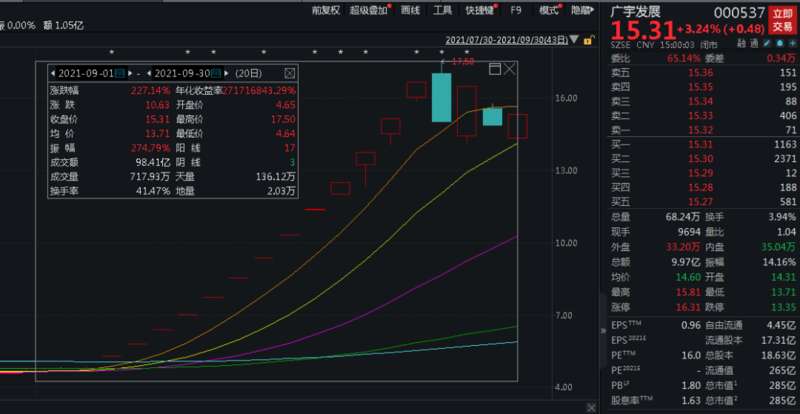This screenshot has width=800, height=414.
Task: Click the 买二 price 15.30 row
Action: tap(703, 159)
